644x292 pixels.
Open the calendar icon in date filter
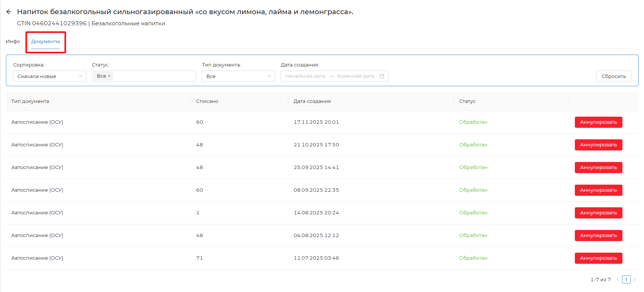(x=381, y=76)
